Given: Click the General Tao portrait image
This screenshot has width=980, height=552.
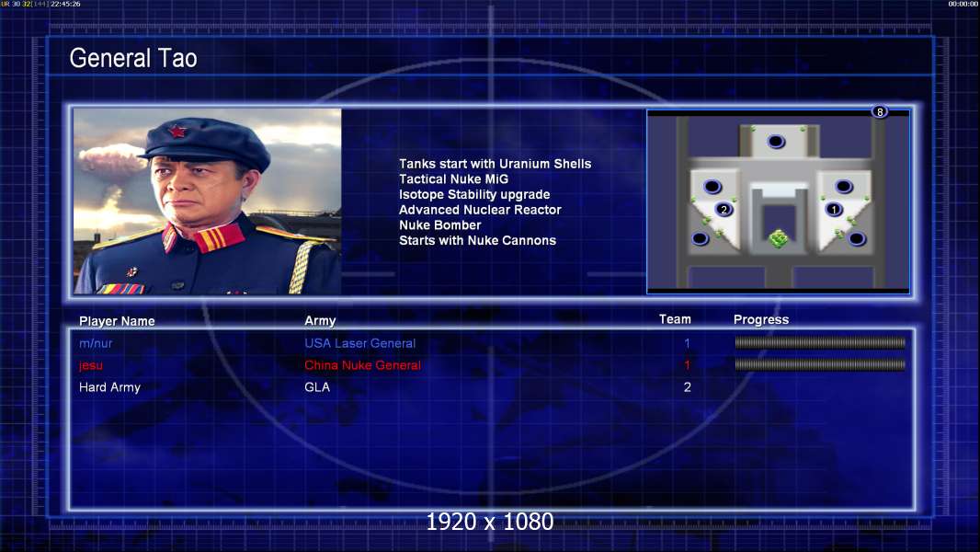Looking at the screenshot, I should click(208, 201).
